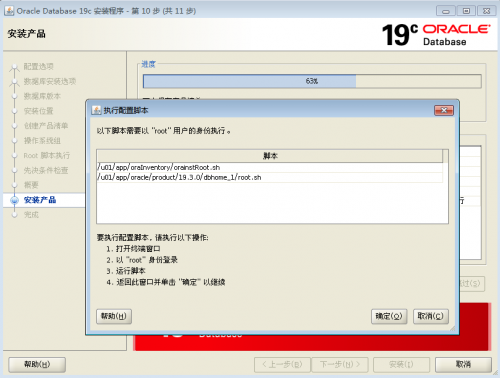Select the 操作系统组 step
The image size is (500, 378).
pyautogui.click(x=42, y=140)
